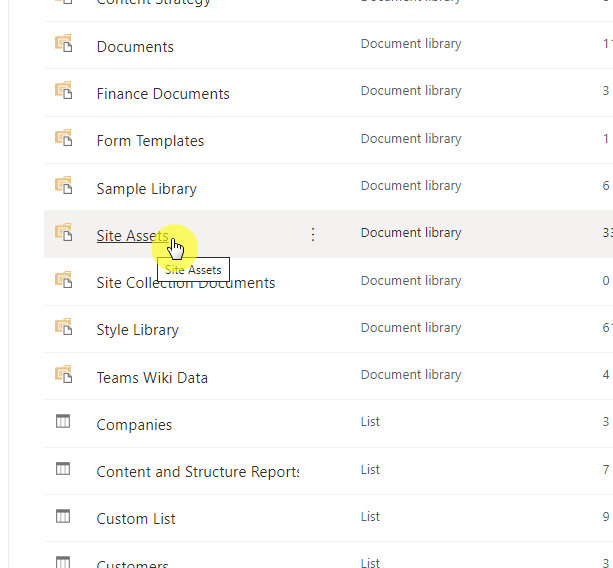This screenshot has width=613, height=568.
Task: Open the Site Assets library link
Action: [133, 236]
